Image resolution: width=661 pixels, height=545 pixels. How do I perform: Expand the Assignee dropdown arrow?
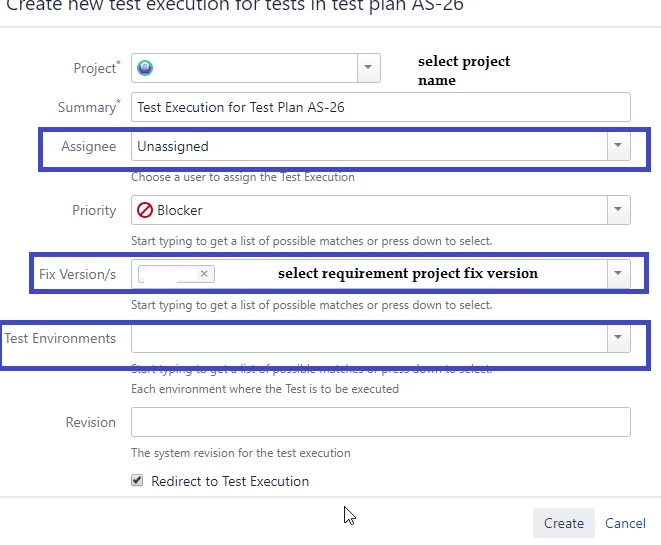tap(618, 146)
